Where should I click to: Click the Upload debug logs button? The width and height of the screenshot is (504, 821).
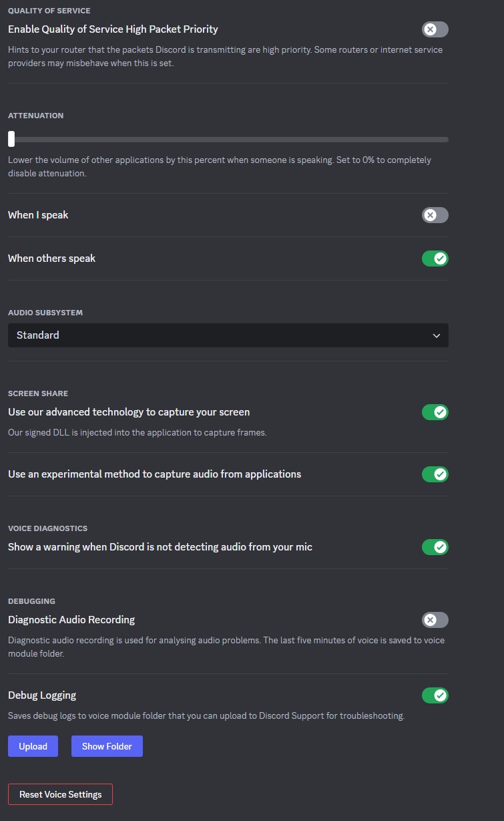click(33, 746)
